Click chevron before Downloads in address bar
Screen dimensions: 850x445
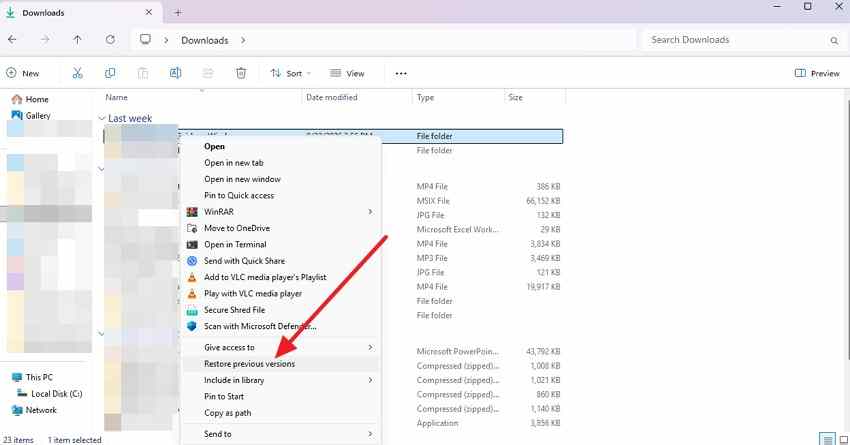coord(166,40)
